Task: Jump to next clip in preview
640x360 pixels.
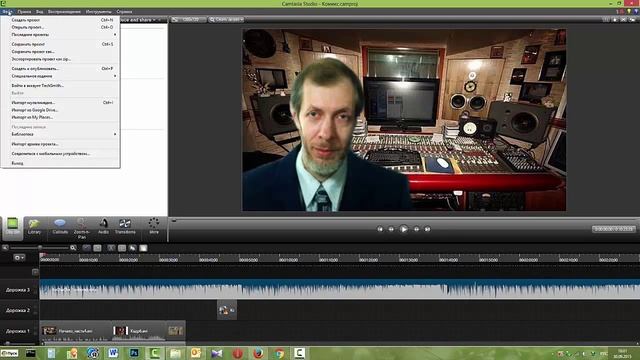Action: (x=427, y=229)
